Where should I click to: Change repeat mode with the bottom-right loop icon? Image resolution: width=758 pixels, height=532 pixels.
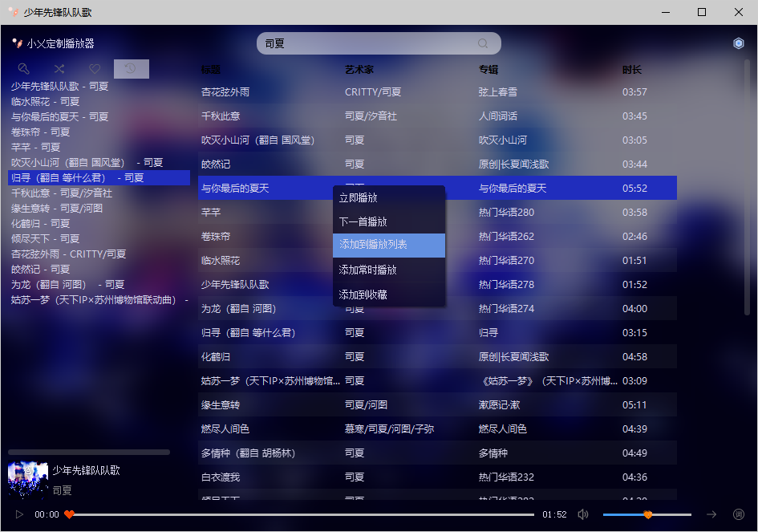pos(739,514)
